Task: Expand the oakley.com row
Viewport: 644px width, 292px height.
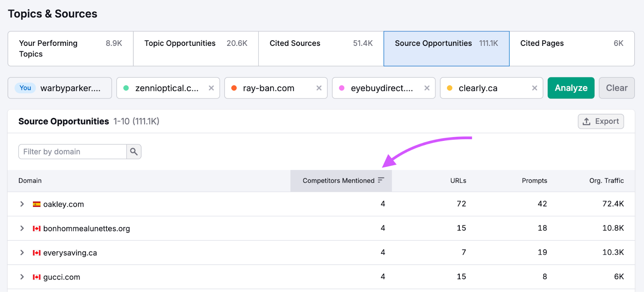Action: pos(22,204)
